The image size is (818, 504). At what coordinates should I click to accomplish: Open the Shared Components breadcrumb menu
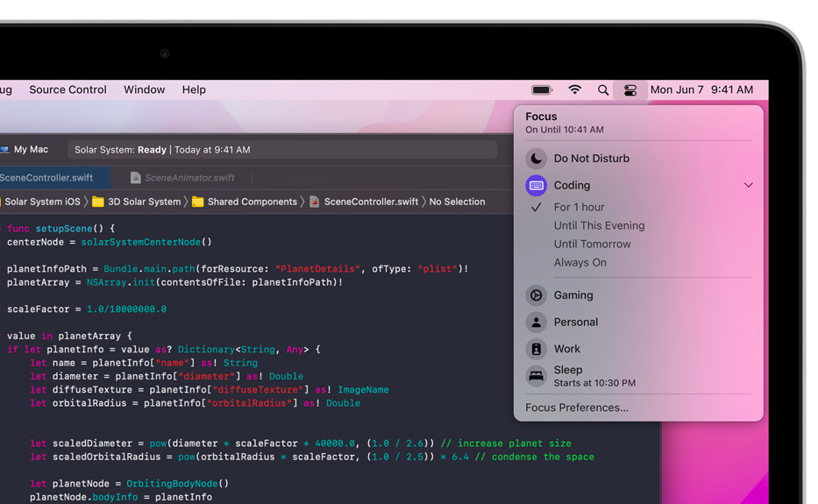click(252, 202)
